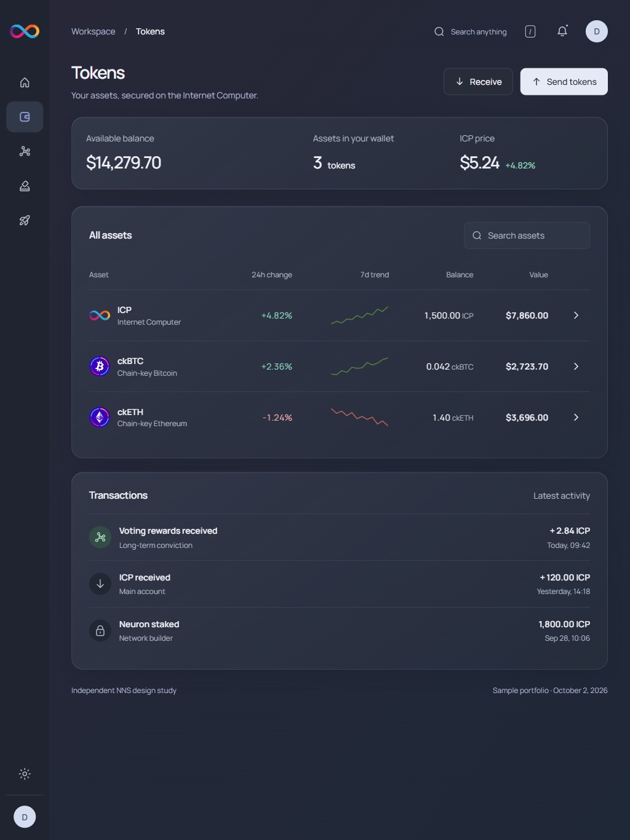Select the wallet Tokens sidebar icon
The height and width of the screenshot is (840, 630).
click(x=25, y=117)
